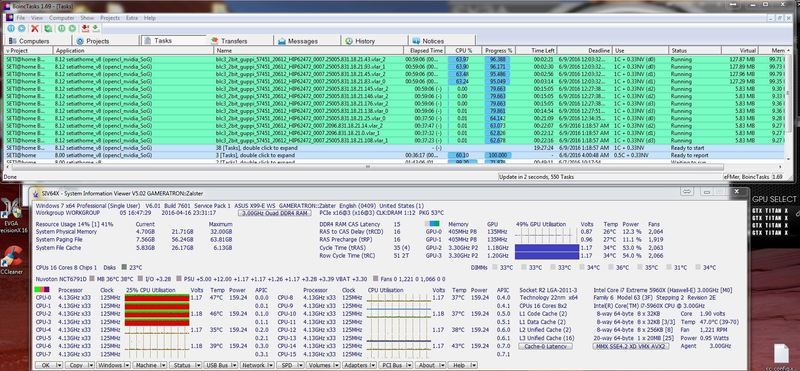The image size is (800, 371).
Task: Select the Tasks tab
Action: click(173, 40)
